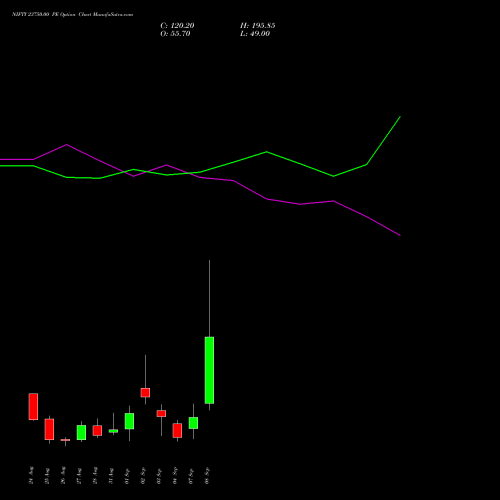Select the small red candle for 26 Aug
This screenshot has width=500, height=500.
tap(65, 440)
